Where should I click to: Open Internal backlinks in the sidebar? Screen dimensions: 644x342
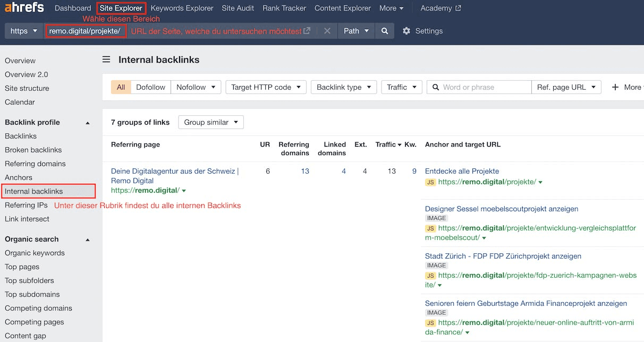(34, 191)
